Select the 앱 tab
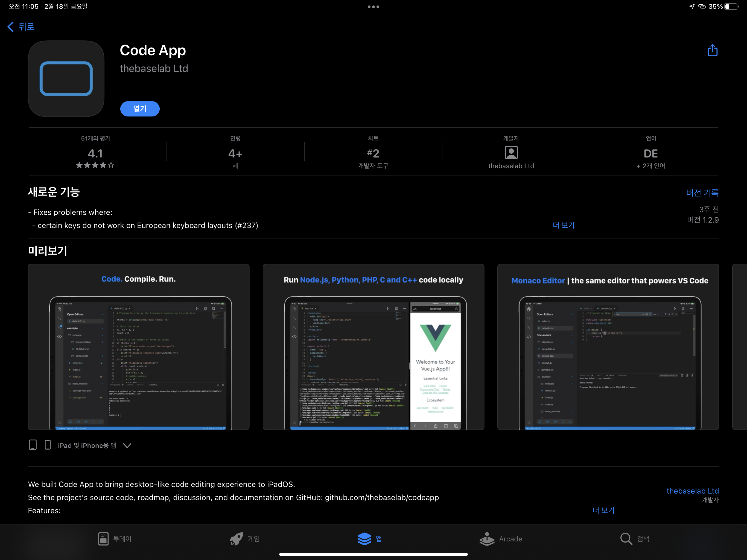This screenshot has height=560, width=747. (370, 539)
